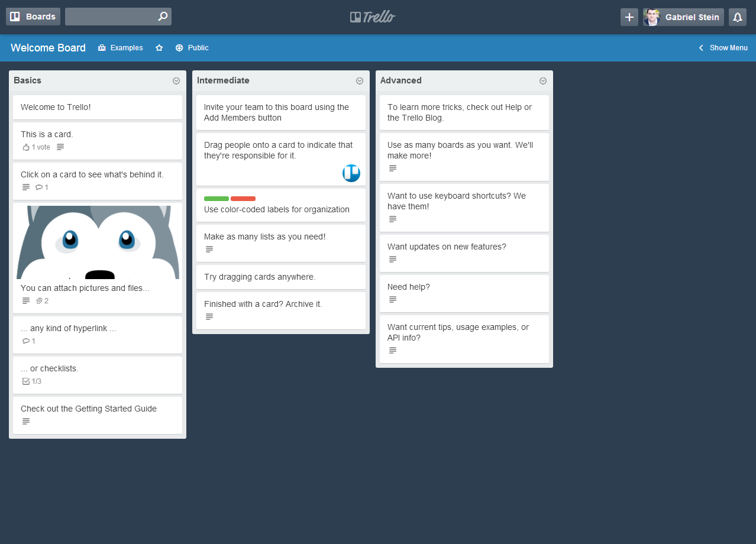756x544 pixels.
Task: Open 'Finished with a card? Archive it.' card
Action: [281, 310]
